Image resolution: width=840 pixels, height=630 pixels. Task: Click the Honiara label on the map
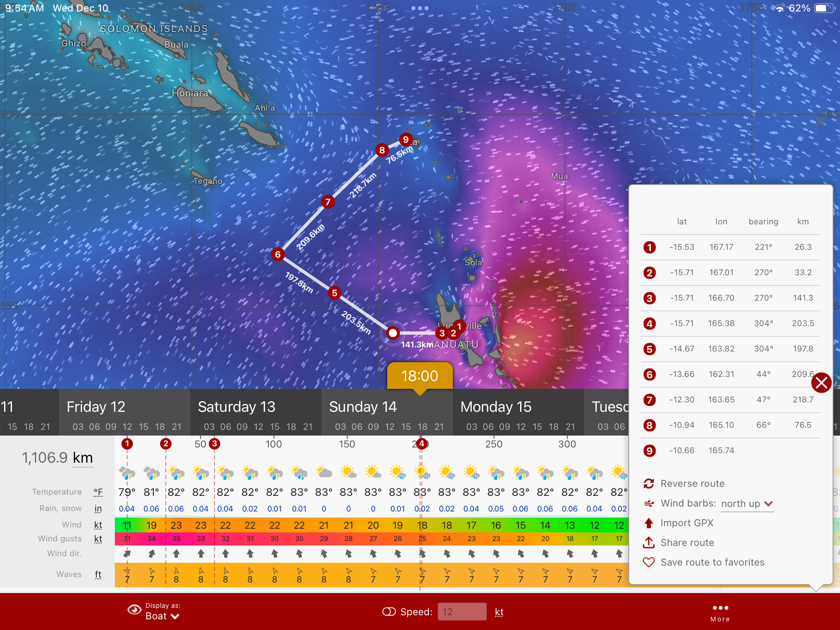(190, 93)
